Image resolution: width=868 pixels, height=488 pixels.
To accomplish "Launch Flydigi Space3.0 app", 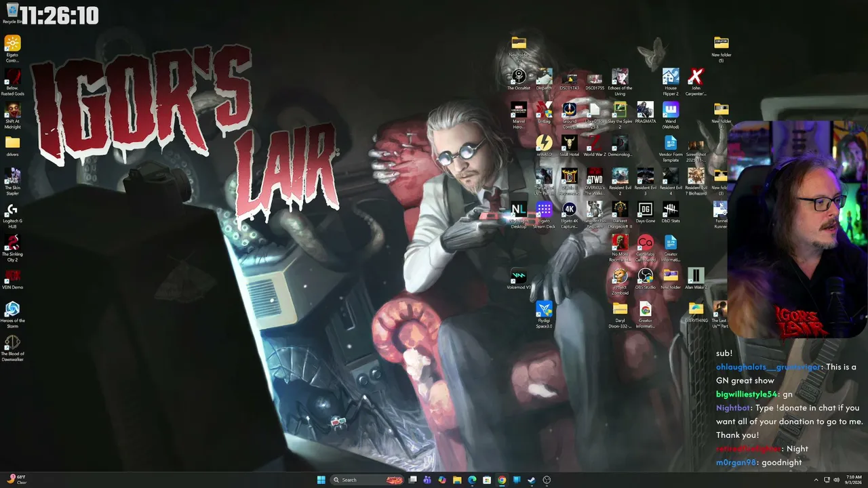I will point(544,314).
